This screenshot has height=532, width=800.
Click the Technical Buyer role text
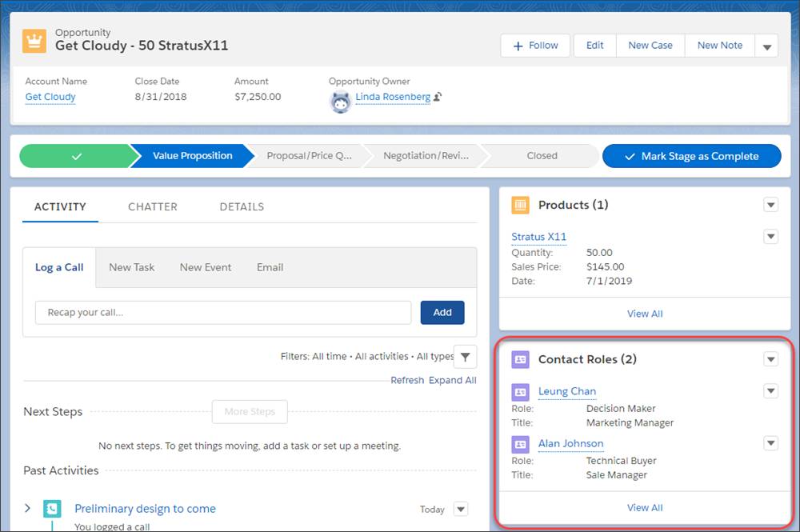pyautogui.click(x=621, y=461)
